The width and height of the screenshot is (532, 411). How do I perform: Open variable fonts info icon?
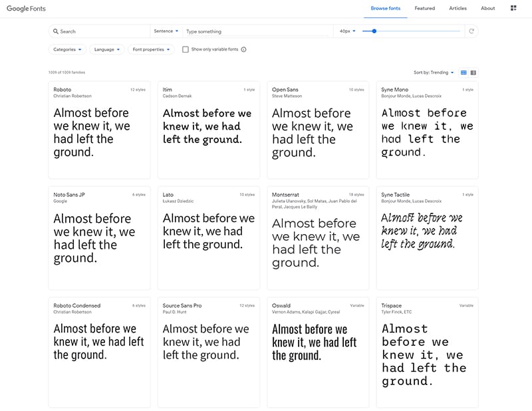coord(243,50)
